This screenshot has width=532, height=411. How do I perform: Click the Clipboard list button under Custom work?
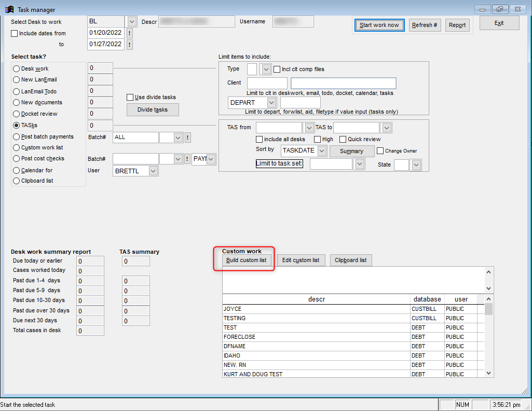[x=351, y=261]
